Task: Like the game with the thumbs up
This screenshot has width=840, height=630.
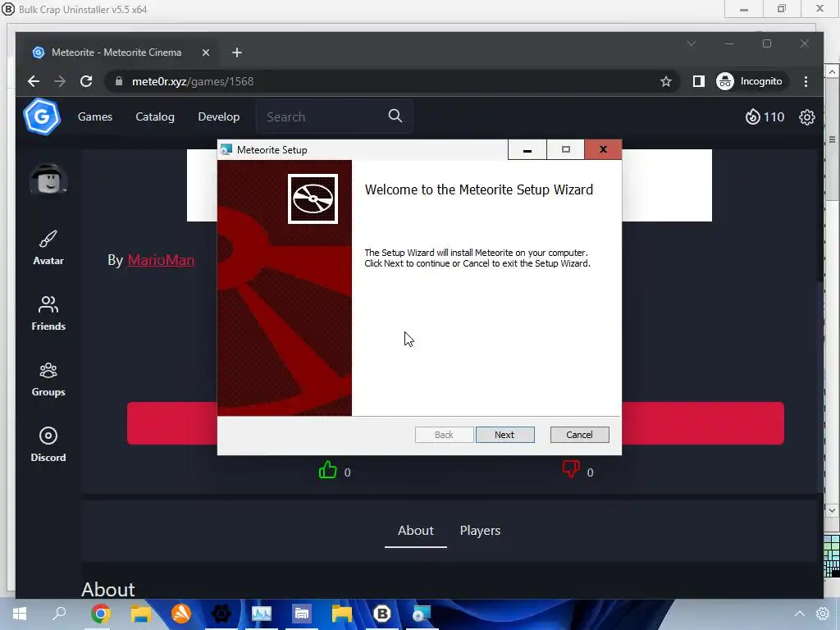Action: (x=327, y=470)
